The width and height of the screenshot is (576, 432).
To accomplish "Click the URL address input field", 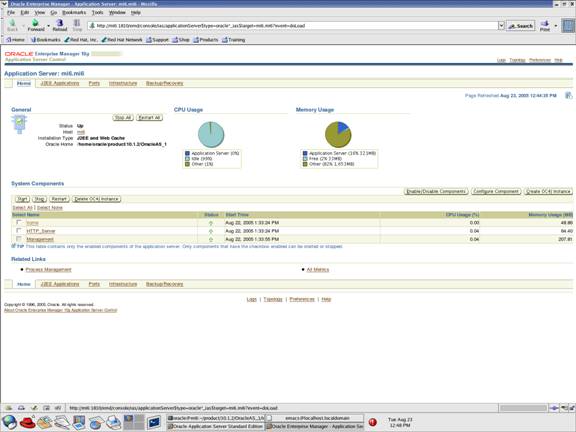I will pos(293,26).
